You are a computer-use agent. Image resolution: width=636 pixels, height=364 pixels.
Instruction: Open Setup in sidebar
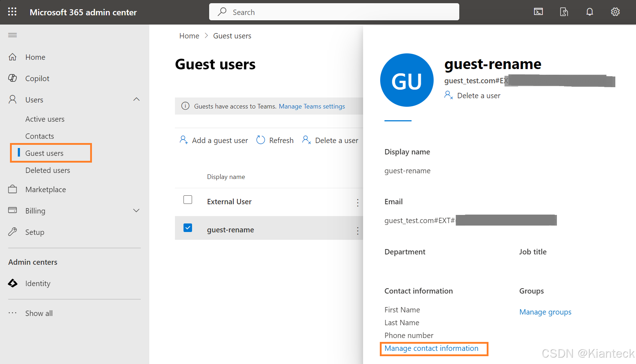35,232
